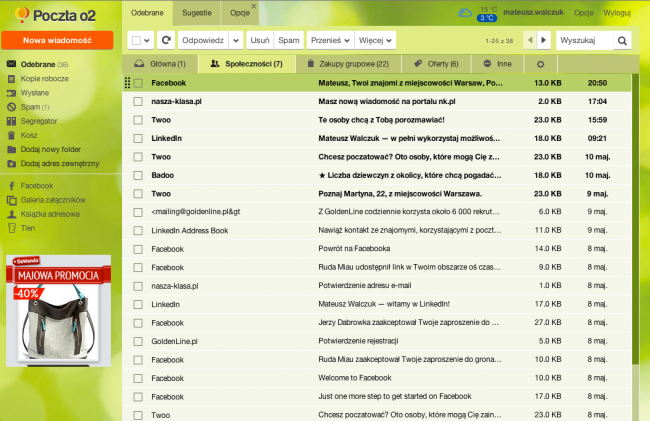Expand the select-all dropdown arrow
This screenshot has width=650, height=421.
pyautogui.click(x=147, y=41)
